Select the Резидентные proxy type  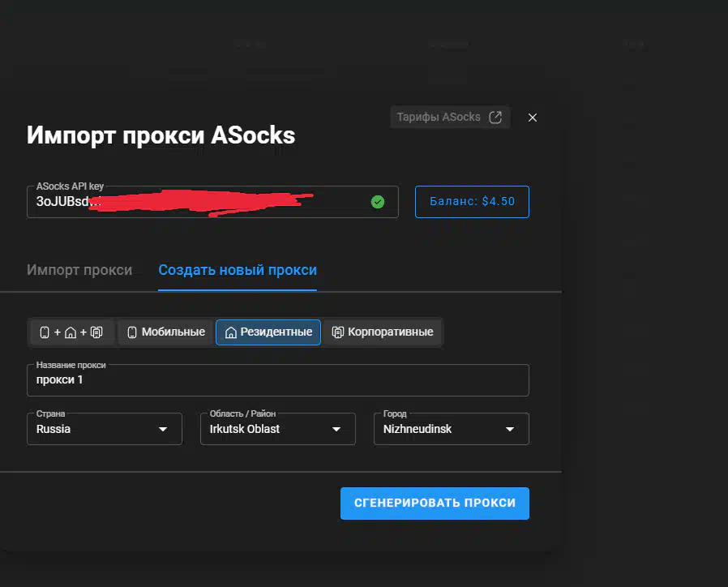pyautogui.click(x=268, y=332)
